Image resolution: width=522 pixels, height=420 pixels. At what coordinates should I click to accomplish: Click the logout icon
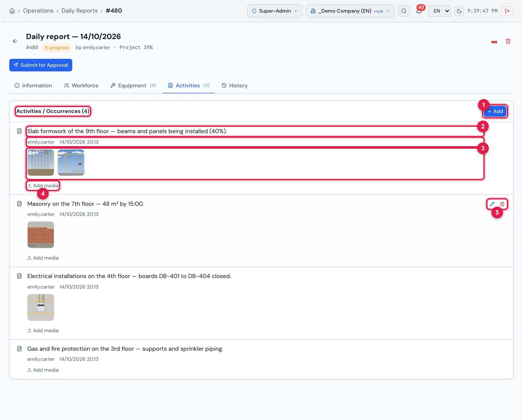(507, 11)
